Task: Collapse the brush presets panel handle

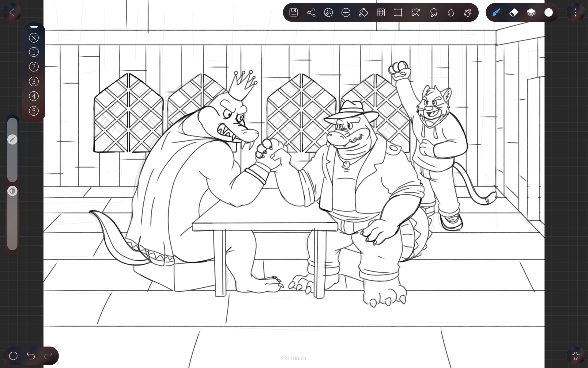Action: [34, 27]
